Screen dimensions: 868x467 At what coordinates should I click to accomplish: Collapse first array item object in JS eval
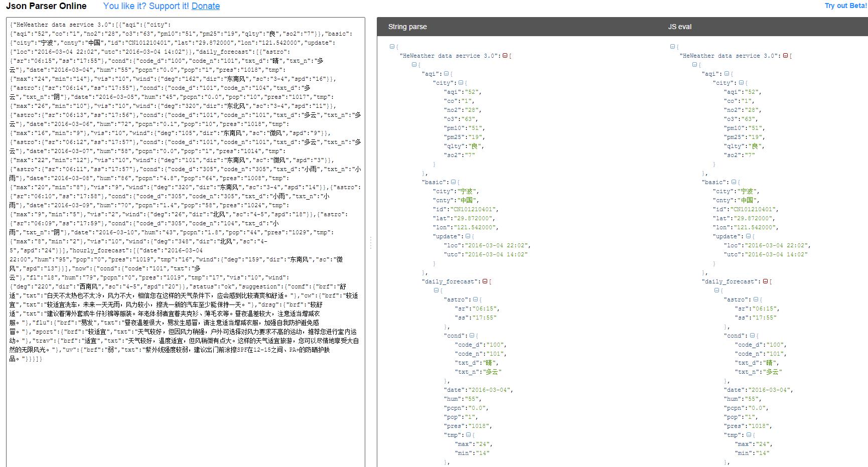coord(694,65)
